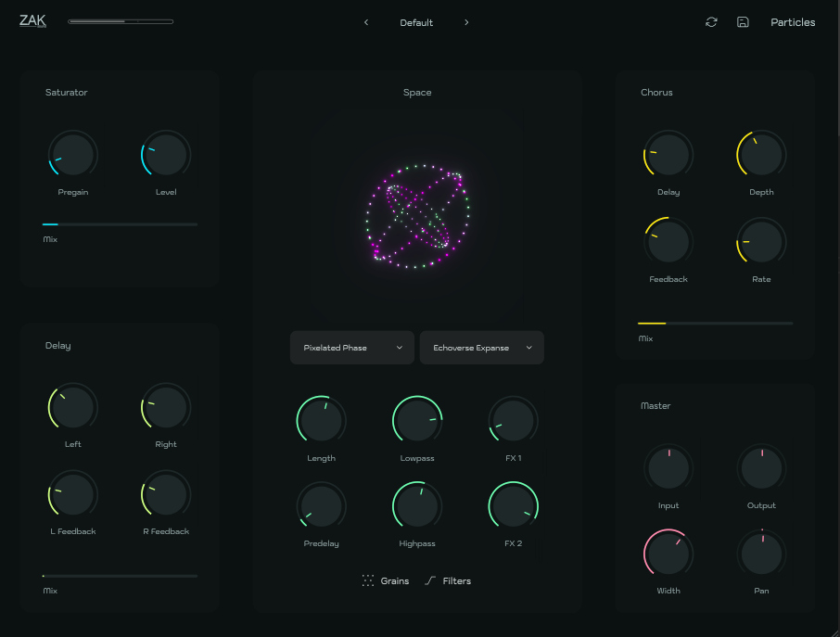
Task: Click the ZAK logo
Action: click(x=32, y=21)
